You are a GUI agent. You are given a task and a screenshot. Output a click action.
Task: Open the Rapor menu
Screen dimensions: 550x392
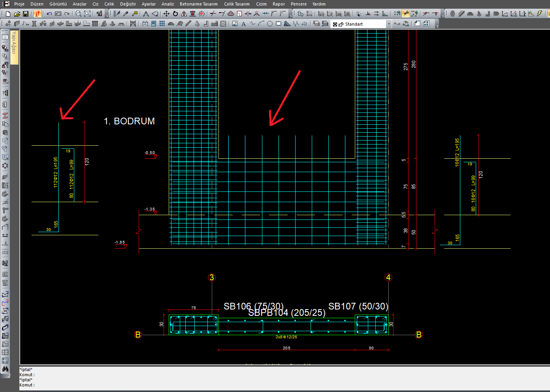(x=279, y=4)
